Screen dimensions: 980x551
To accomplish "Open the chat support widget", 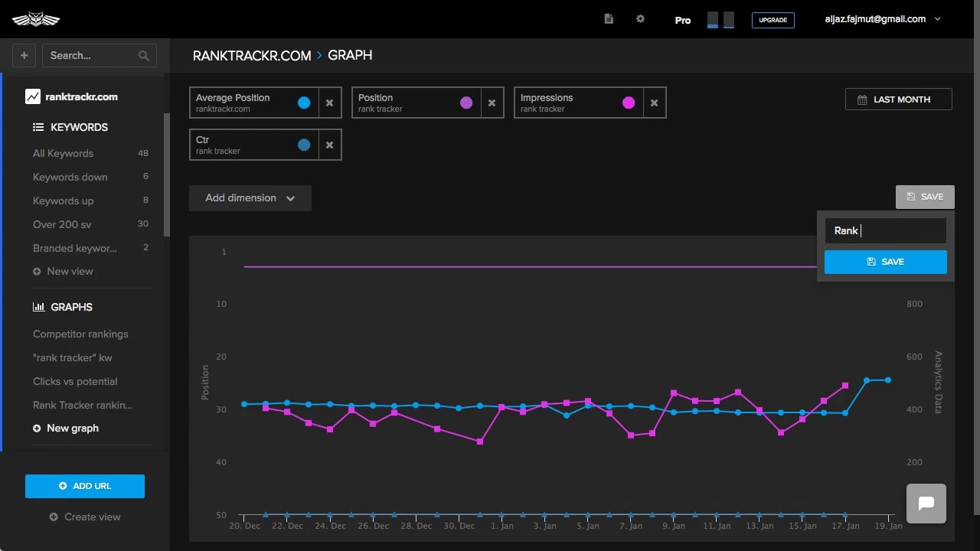I will (926, 504).
